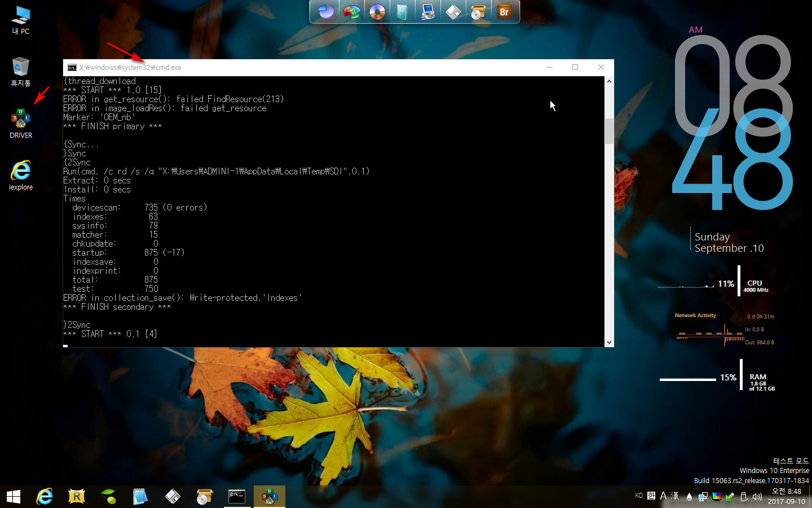Maximize the cmd.exe window
This screenshot has height=508, width=812.
[x=575, y=67]
